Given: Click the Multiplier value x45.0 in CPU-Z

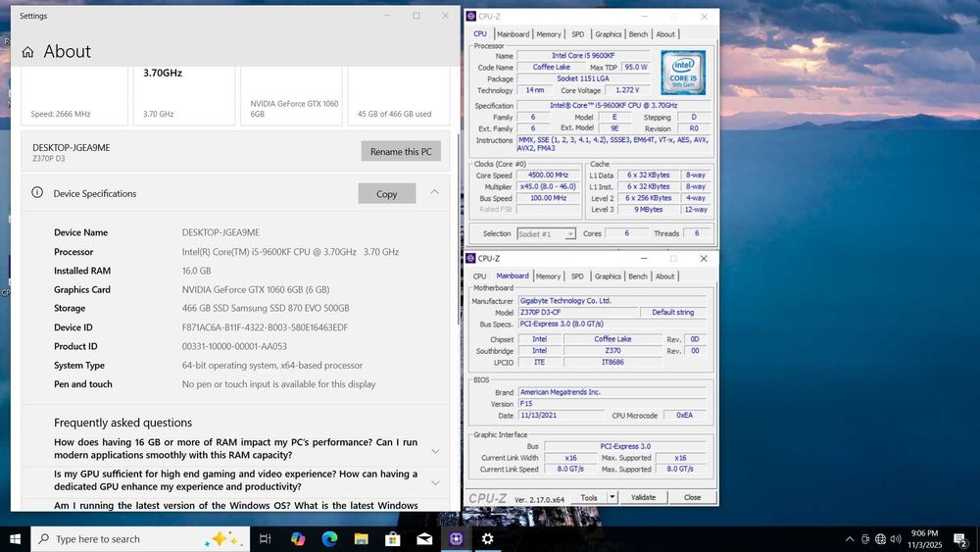Looking at the screenshot, I should 548,186.
